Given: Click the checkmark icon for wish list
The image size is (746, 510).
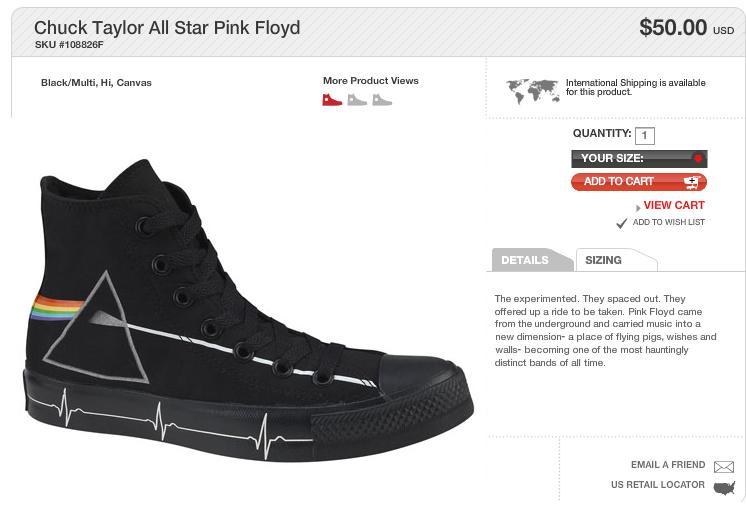Looking at the screenshot, I should point(621,223).
